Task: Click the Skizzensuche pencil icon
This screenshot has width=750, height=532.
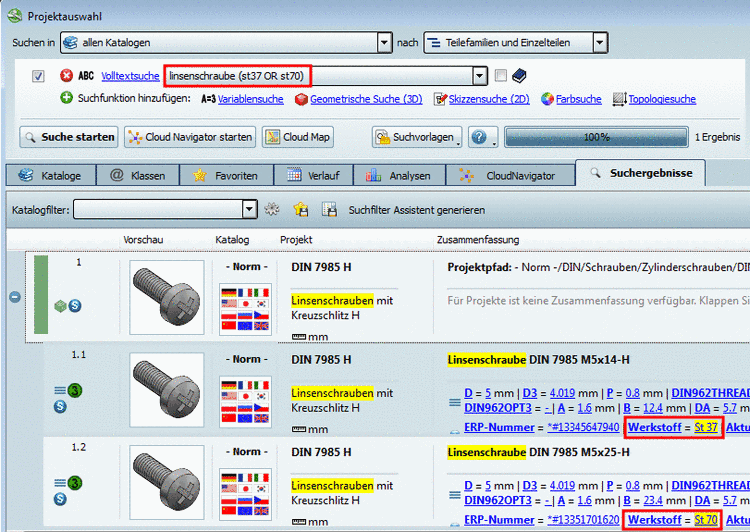Action: click(440, 99)
